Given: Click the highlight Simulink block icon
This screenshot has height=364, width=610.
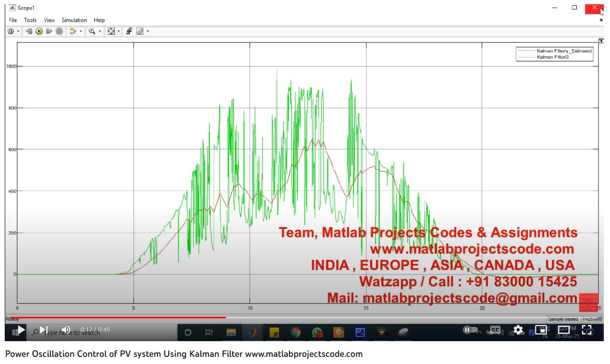Looking at the screenshot, I should [73, 31].
